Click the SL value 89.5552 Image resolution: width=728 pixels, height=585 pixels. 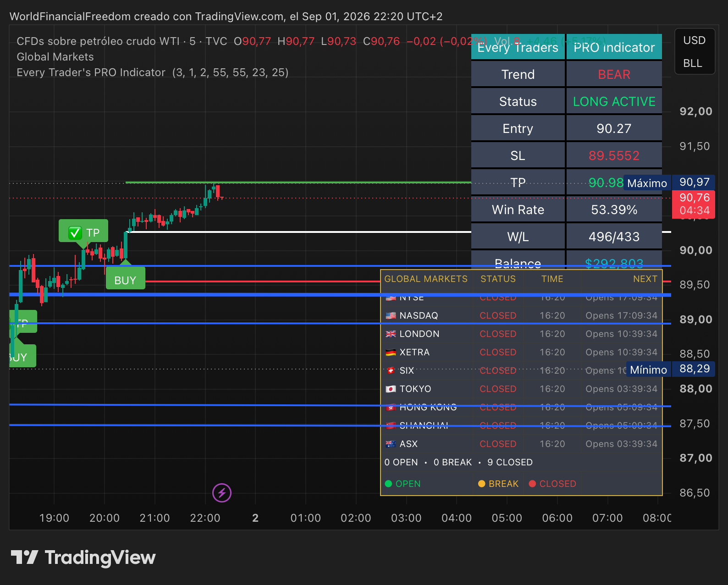[614, 155]
